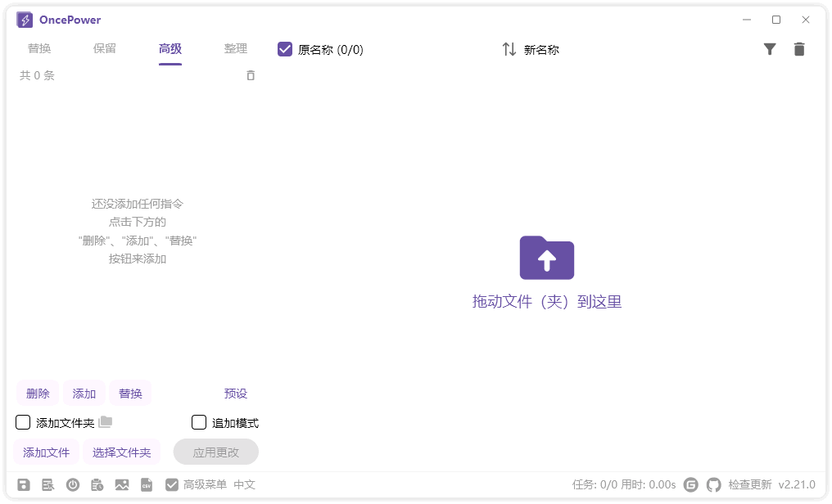Click the save icon in the status bar

[24, 484]
